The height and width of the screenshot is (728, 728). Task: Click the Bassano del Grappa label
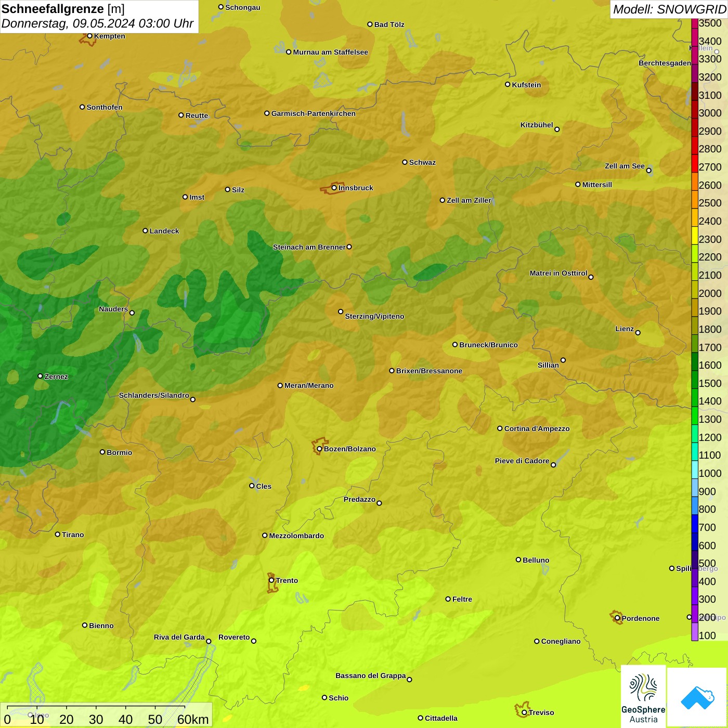[370, 675]
